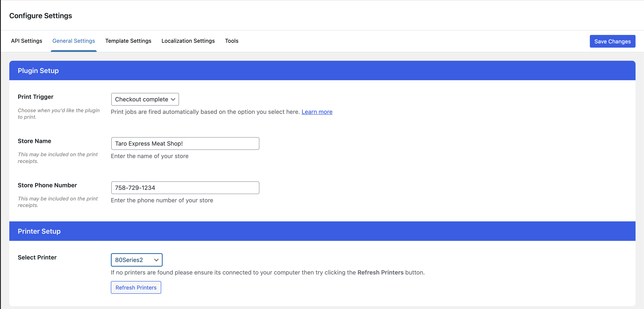Open the Print Trigger dropdown
Screen dimensions: 644x309
coord(145,99)
